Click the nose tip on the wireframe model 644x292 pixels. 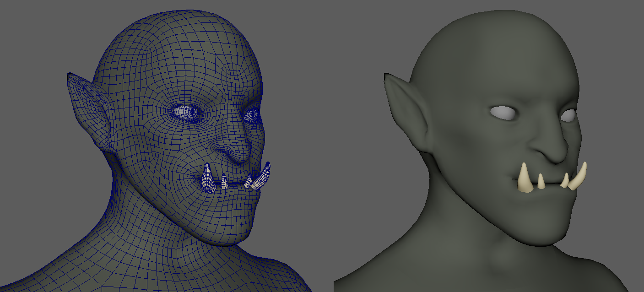(x=238, y=155)
